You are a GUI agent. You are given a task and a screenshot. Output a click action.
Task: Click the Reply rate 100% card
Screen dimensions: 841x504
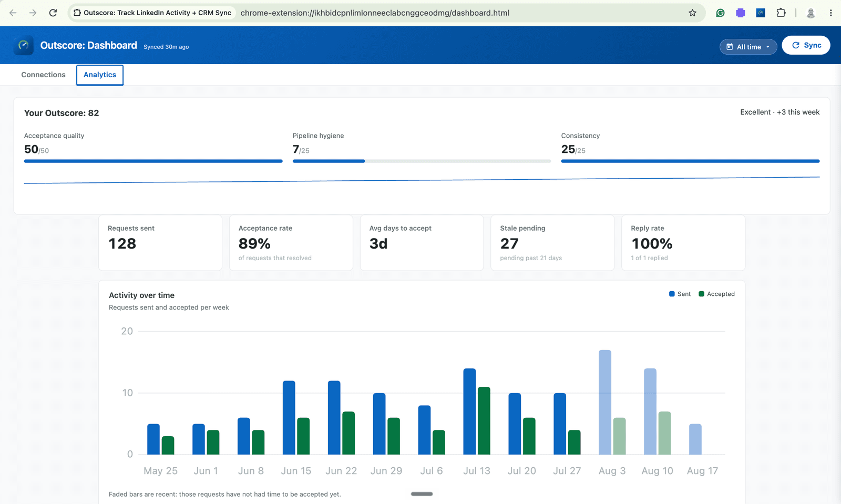pos(683,243)
